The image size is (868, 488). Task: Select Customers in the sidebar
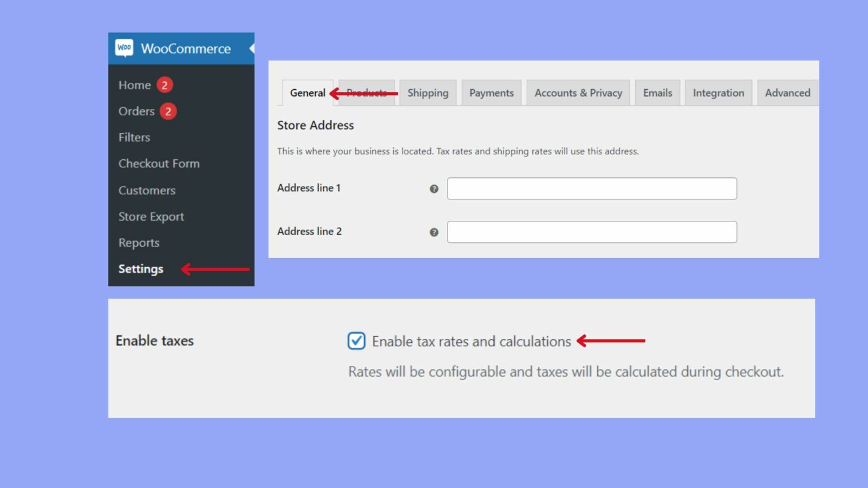[147, 190]
